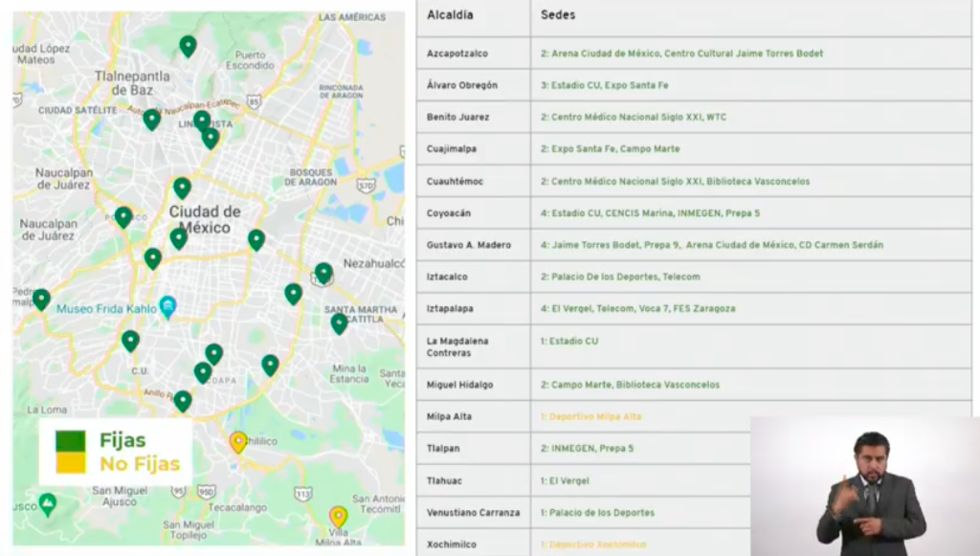The image size is (980, 556).
Task: Click the blue Museo Frida Kahlo map marker
Action: [x=168, y=307]
